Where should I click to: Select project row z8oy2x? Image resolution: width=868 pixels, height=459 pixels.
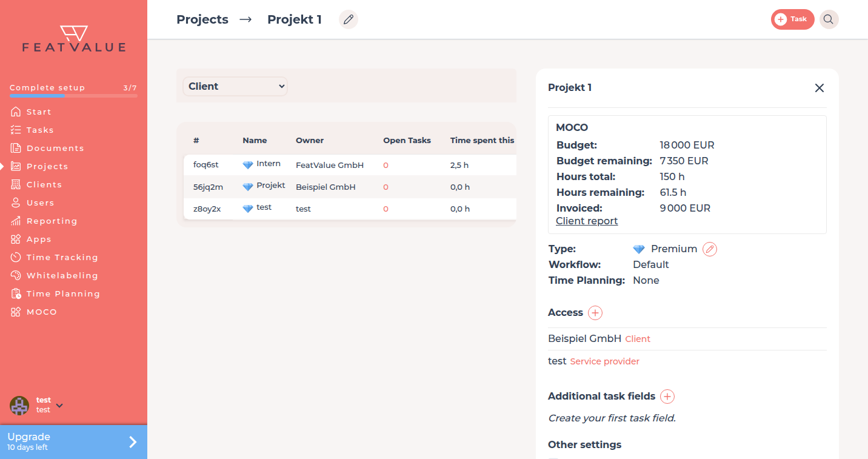tap(350, 209)
